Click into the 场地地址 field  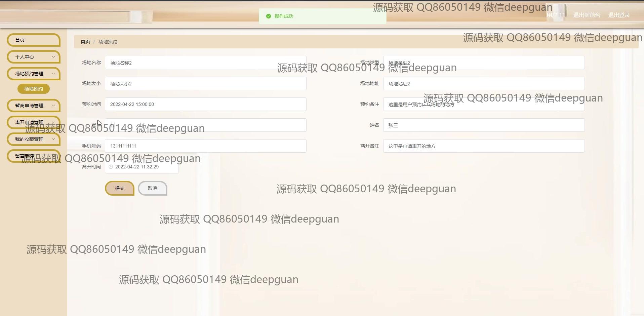[484, 83]
